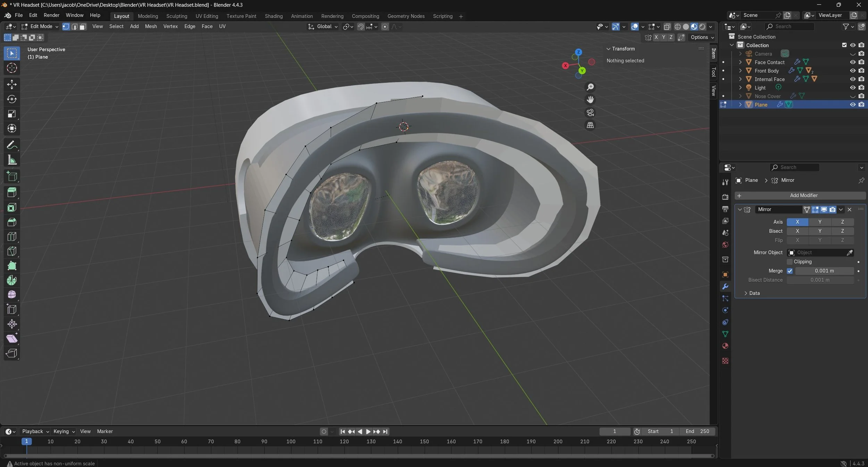The height and width of the screenshot is (467, 868).
Task: Select the Move tool in toolbar
Action: (12, 84)
